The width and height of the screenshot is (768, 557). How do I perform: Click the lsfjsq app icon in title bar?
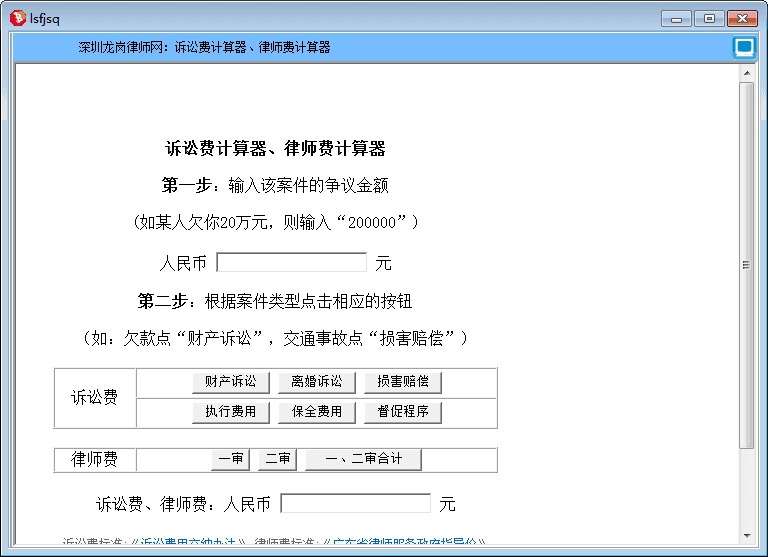(17, 17)
